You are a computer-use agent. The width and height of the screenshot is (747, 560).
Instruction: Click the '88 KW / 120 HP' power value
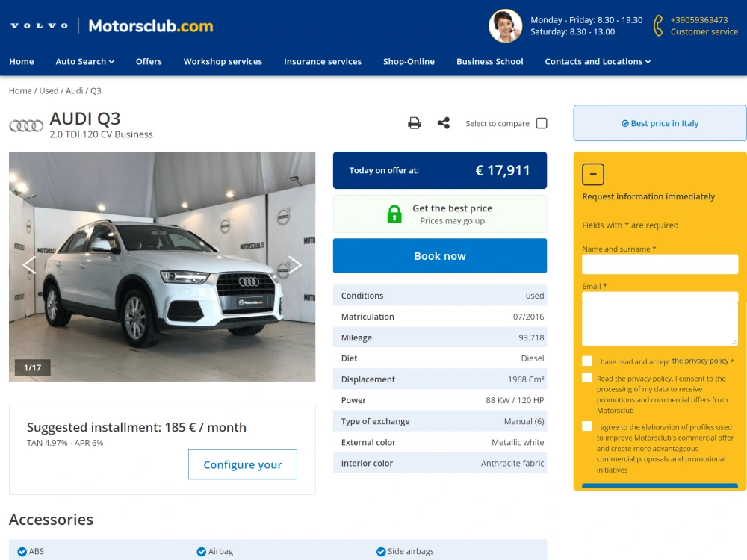point(515,400)
